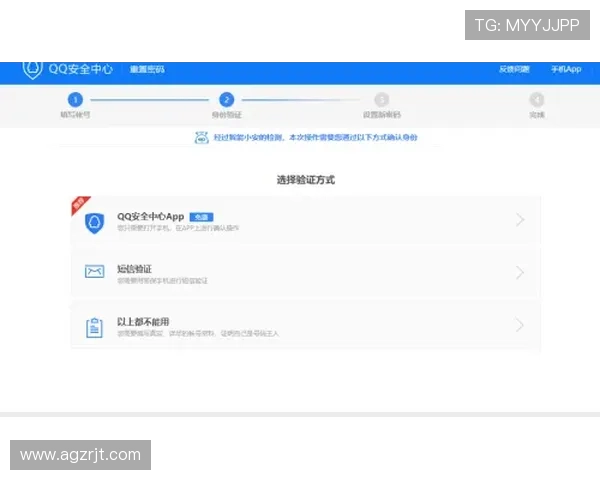This screenshot has width=600, height=480.
Task: Click the 选择验证方式 heading
Action: tap(306, 180)
